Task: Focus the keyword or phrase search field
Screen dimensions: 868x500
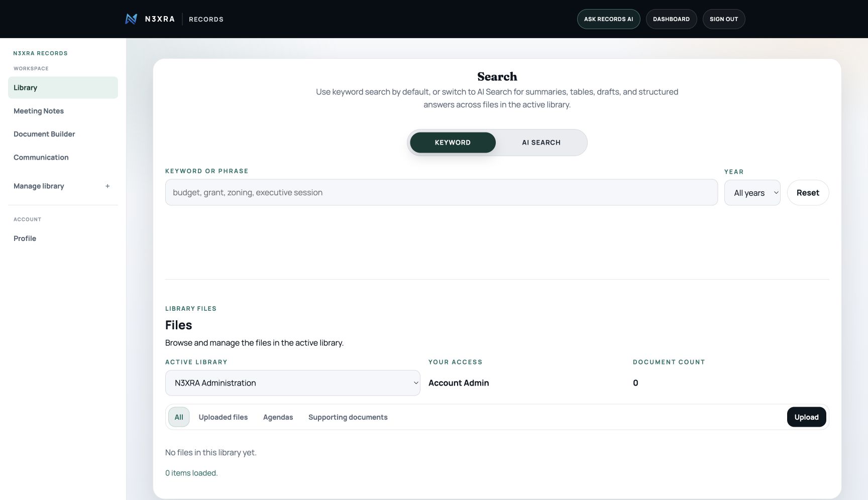Action: (x=441, y=193)
